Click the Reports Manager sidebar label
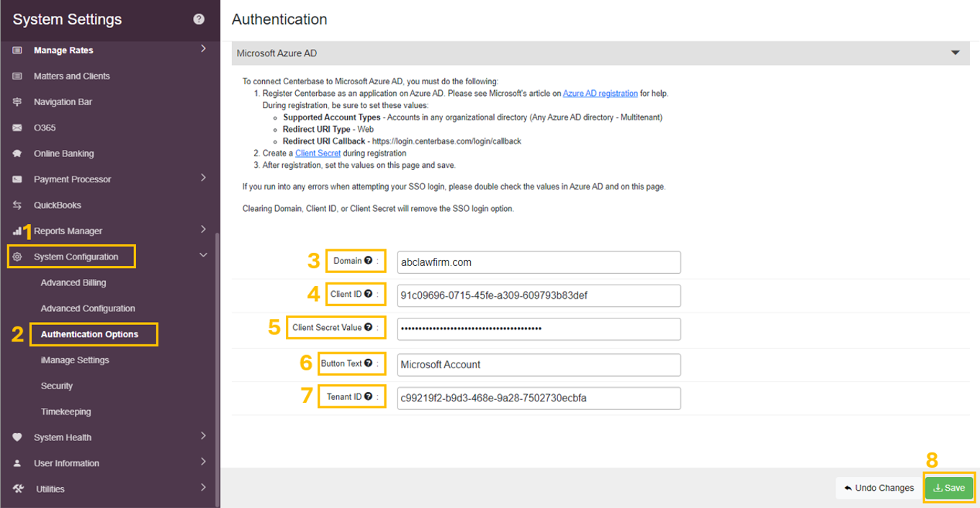 point(68,231)
